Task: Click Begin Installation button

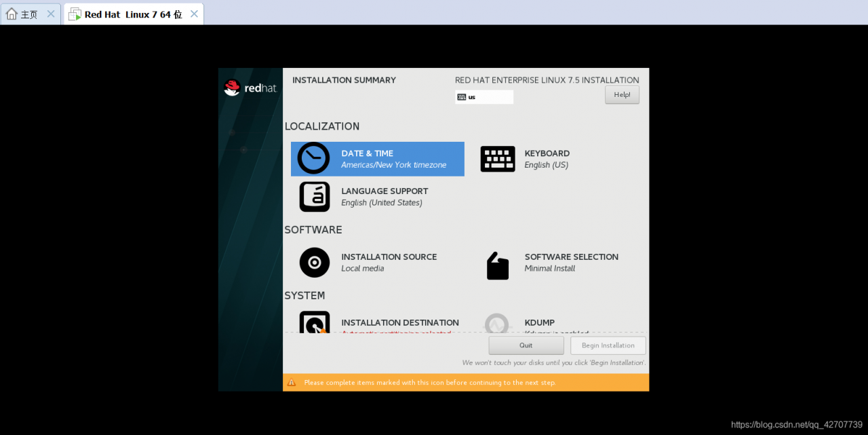Action: (608, 345)
